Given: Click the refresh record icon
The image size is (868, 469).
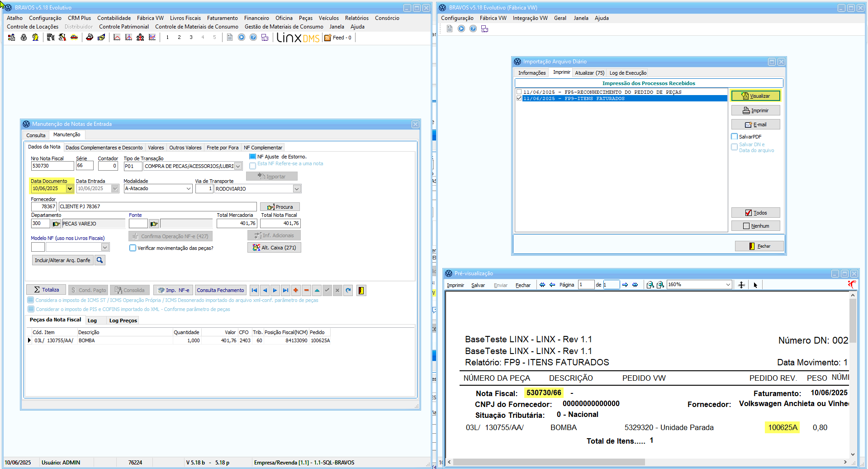Looking at the screenshot, I should (x=348, y=290).
